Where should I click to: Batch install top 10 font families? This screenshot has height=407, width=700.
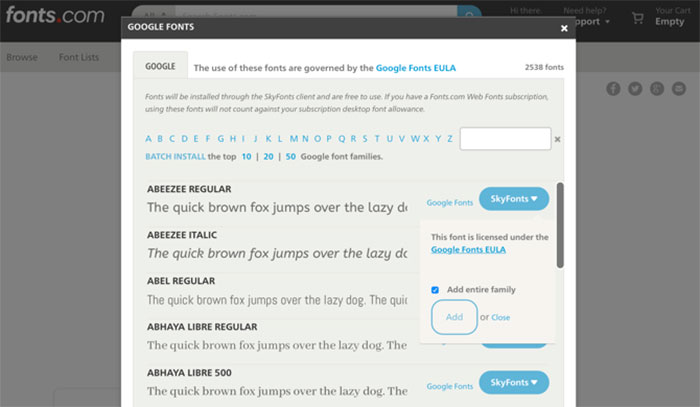[x=246, y=157]
